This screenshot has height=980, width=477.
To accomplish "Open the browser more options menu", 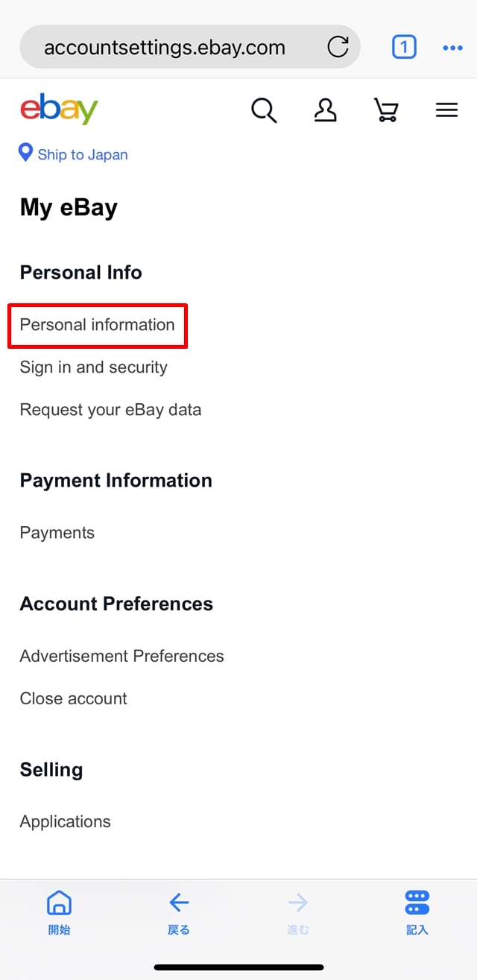I will (452, 48).
